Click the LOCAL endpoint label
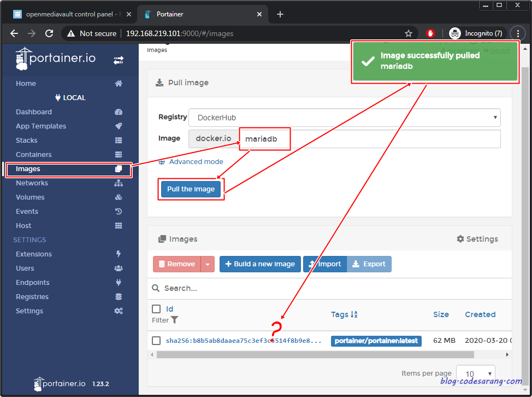The height and width of the screenshot is (397, 532). tap(70, 98)
